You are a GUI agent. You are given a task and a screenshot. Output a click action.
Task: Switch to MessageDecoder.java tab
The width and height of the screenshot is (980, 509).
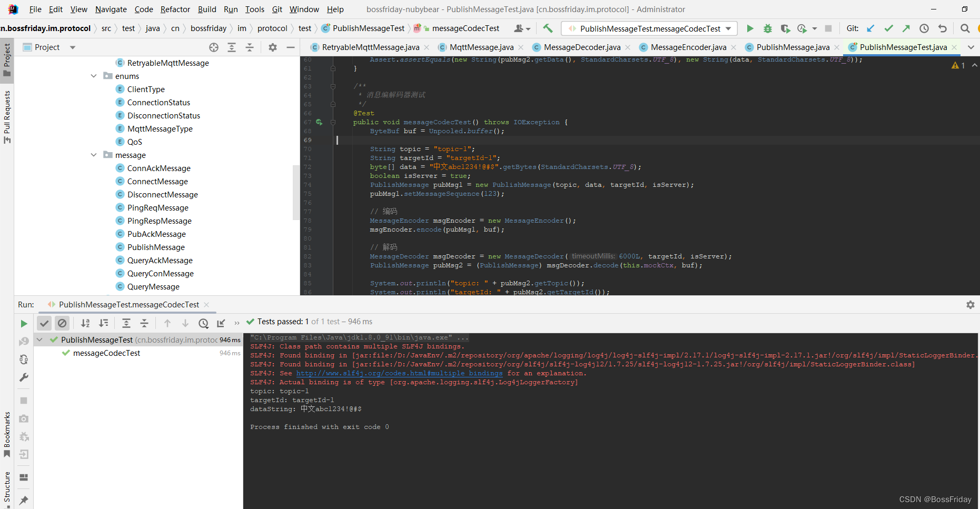[582, 47]
